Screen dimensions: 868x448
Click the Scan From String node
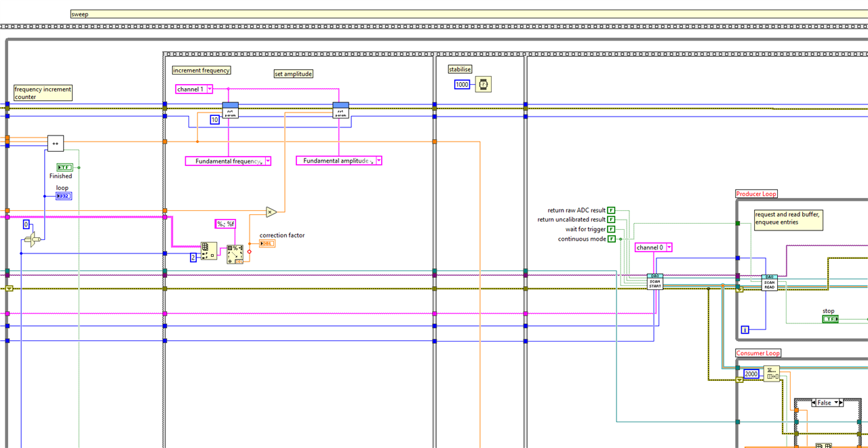235,254
